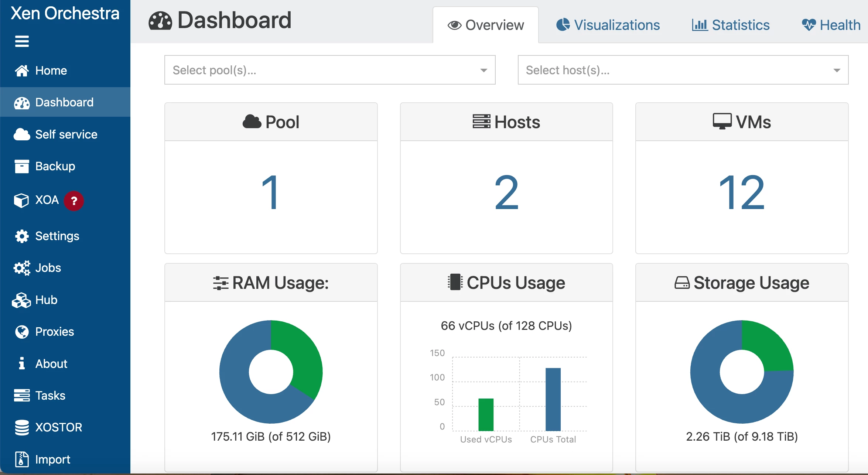Switch to the Visualizations tab
868x475 pixels.
608,25
